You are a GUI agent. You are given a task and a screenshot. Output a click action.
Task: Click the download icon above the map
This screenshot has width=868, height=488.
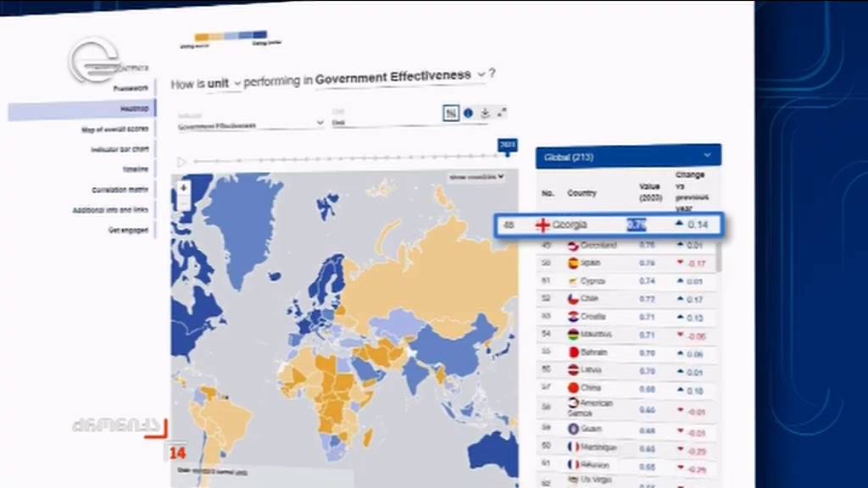tap(485, 113)
